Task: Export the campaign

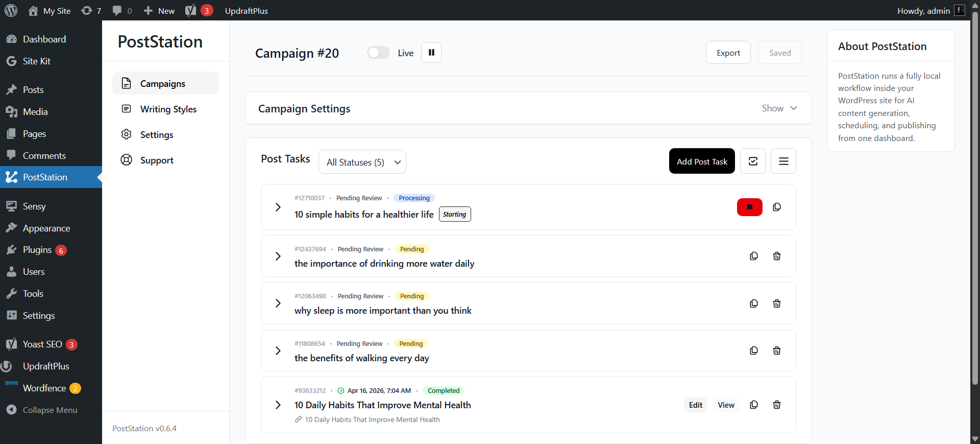Action: click(728, 53)
